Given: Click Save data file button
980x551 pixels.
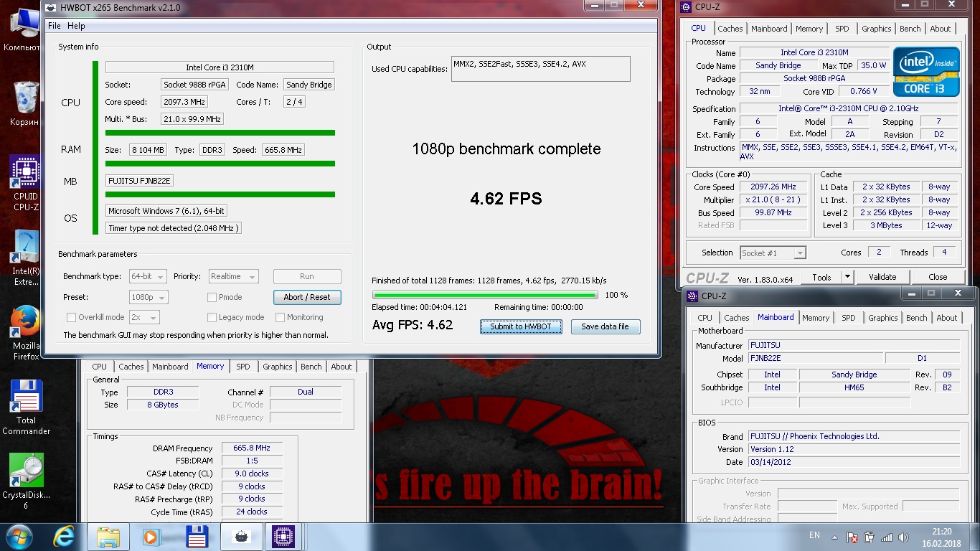Looking at the screenshot, I should (605, 326).
